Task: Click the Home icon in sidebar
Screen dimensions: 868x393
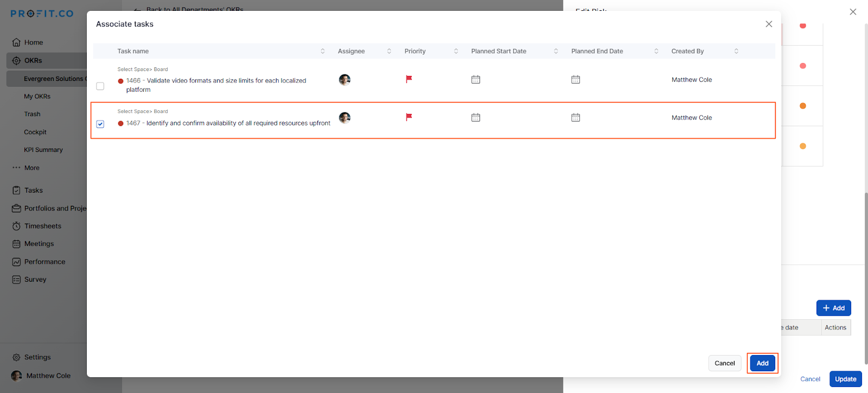Action: click(x=16, y=42)
